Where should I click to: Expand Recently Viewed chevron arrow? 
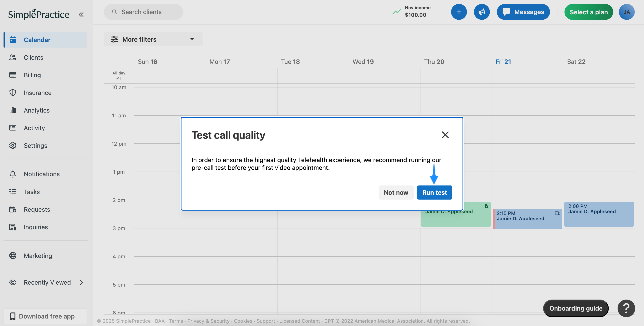81,282
